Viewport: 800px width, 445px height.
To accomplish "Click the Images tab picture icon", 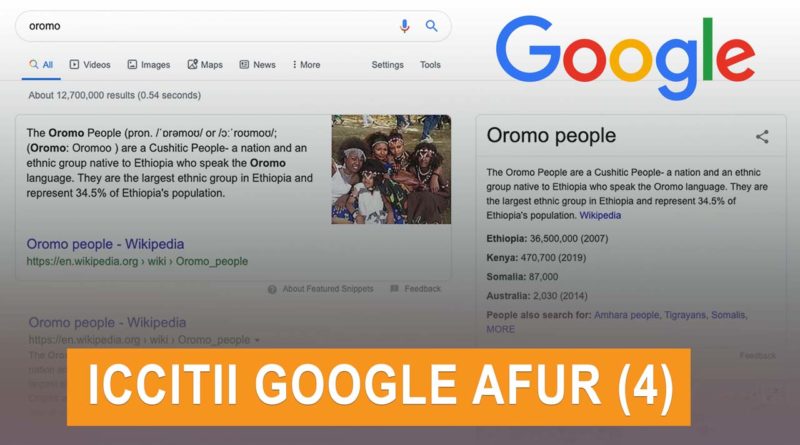I will [132, 64].
